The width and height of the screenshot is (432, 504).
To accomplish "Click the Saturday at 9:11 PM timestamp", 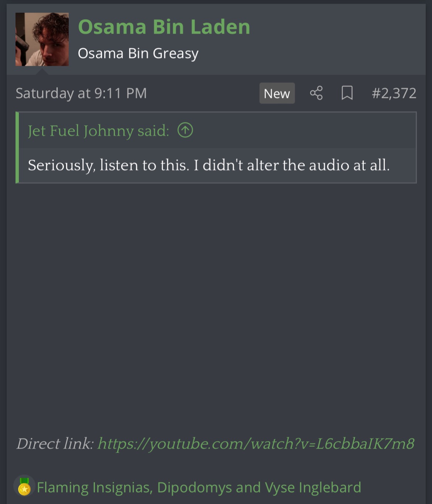I will [81, 93].
